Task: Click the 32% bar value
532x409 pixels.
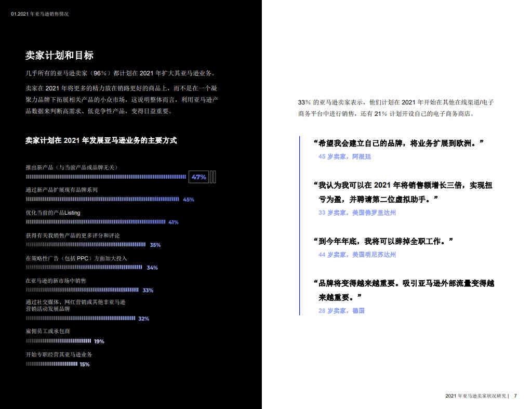Action: (144, 319)
